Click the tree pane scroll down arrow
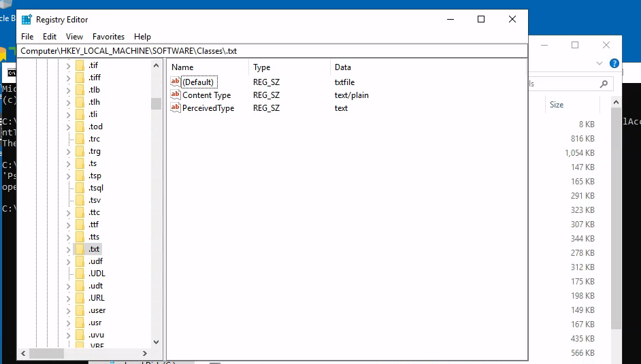The width and height of the screenshot is (641, 364). click(x=156, y=342)
